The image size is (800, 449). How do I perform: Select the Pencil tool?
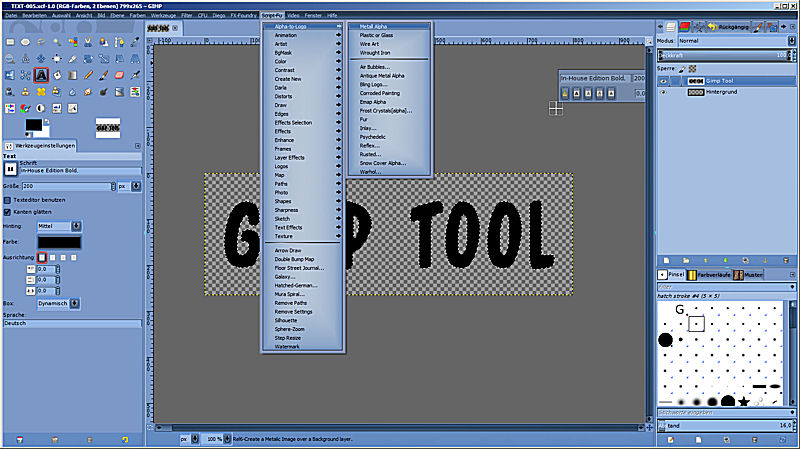coord(88,76)
